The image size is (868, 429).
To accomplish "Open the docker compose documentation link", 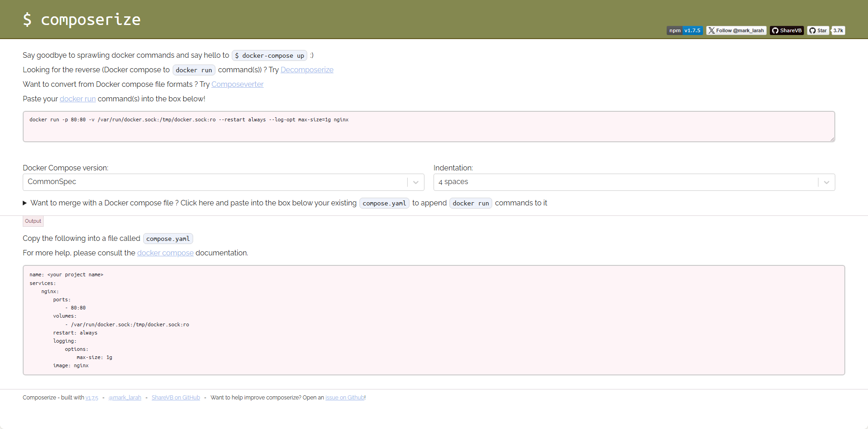I will click(x=165, y=253).
